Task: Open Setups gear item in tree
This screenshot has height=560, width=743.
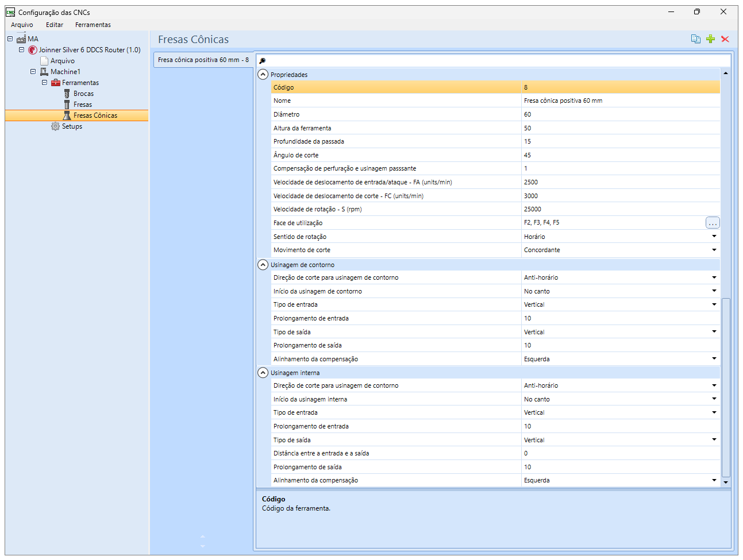Action: [x=72, y=126]
